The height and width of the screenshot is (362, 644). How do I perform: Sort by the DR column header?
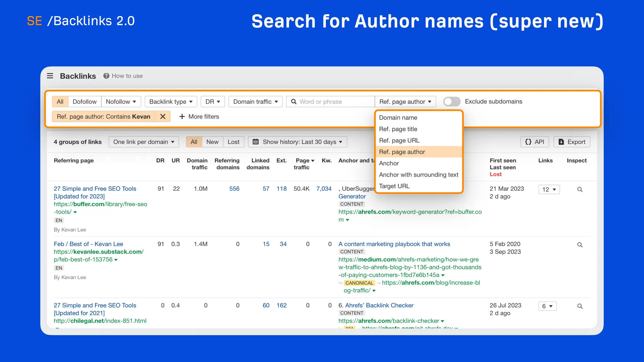(160, 161)
